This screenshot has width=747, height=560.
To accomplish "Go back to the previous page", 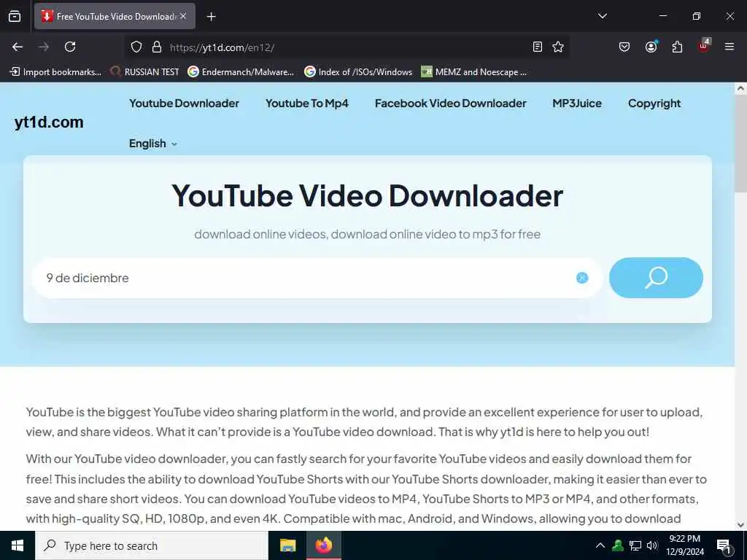I will (x=18, y=47).
